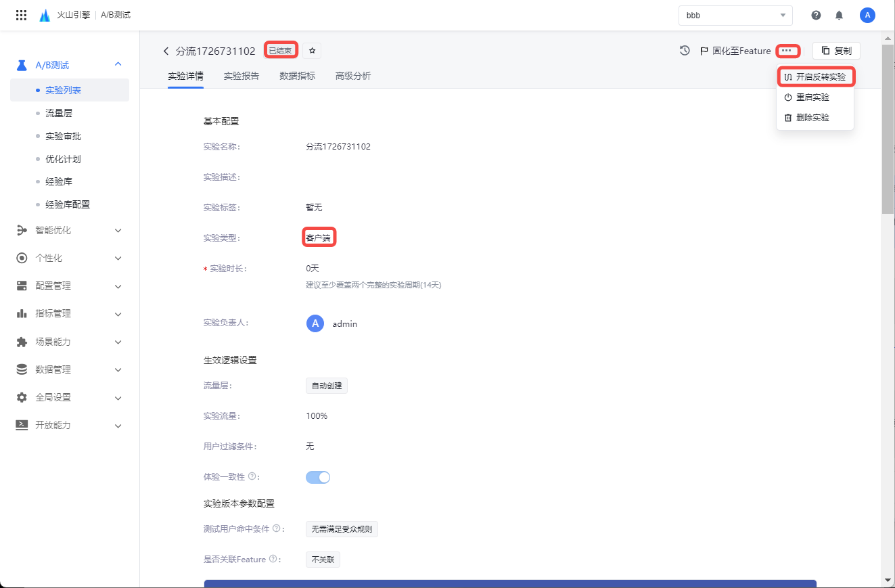Open the bbb project dropdown
Screen dimensions: 895x588
coord(735,16)
